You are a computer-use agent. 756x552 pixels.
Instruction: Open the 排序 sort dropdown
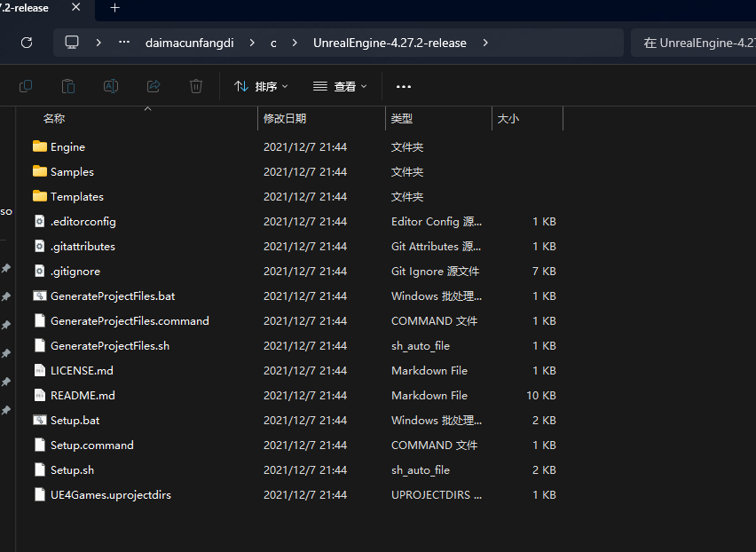click(261, 86)
